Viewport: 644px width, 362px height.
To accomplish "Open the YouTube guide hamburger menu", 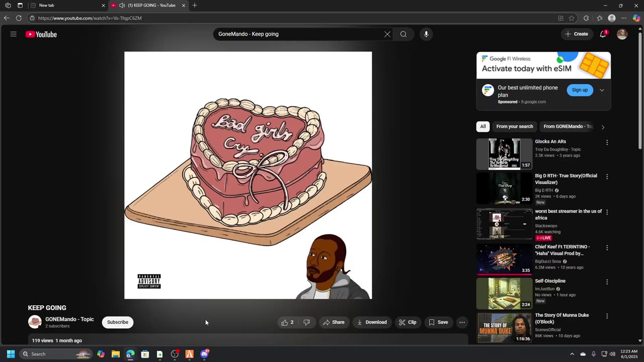I will click(x=13, y=34).
